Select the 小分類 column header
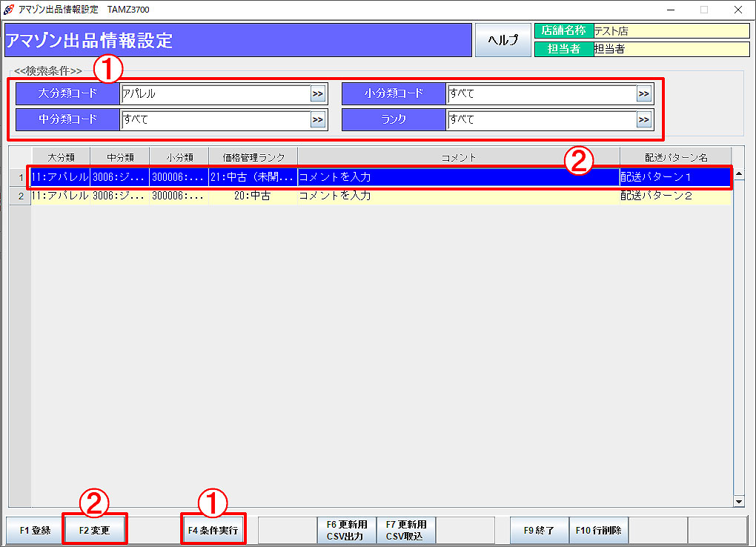Viewport: 756px width, 547px height. tap(179, 157)
